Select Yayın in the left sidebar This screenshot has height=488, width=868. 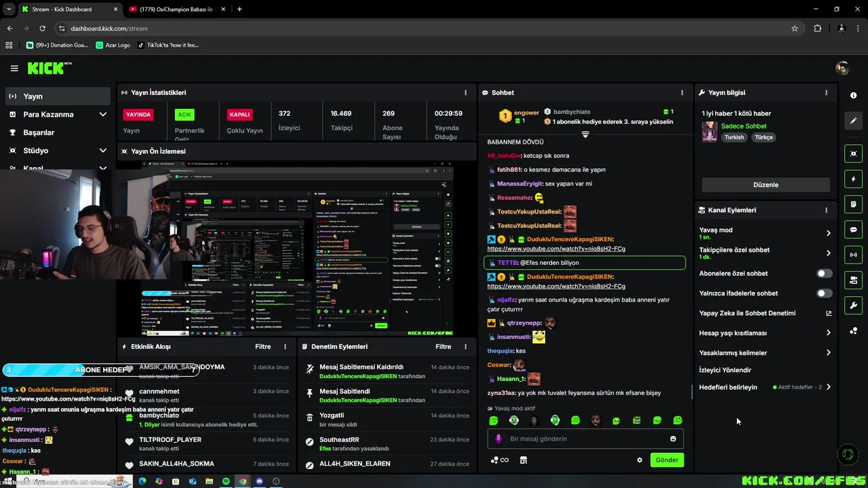pyautogui.click(x=58, y=96)
